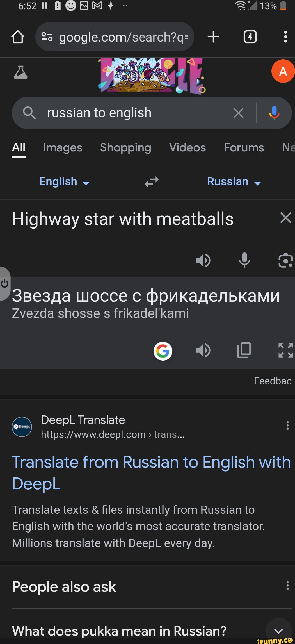The width and height of the screenshot is (295, 644).
Task: Open camera translate icon
Action: click(x=285, y=260)
